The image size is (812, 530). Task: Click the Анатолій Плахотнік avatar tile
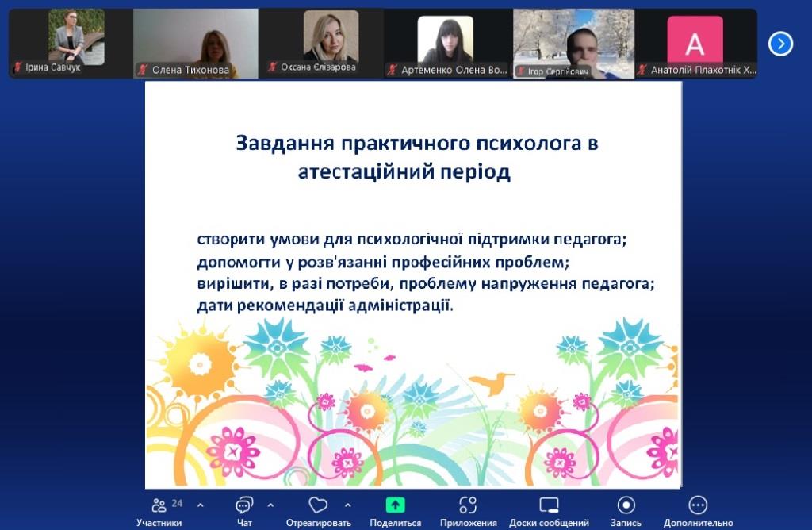[695, 40]
